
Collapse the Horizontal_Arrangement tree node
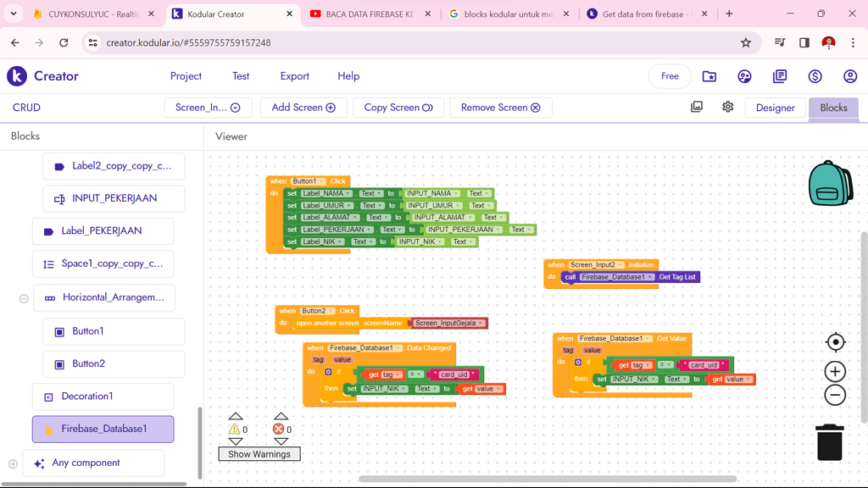(24, 298)
